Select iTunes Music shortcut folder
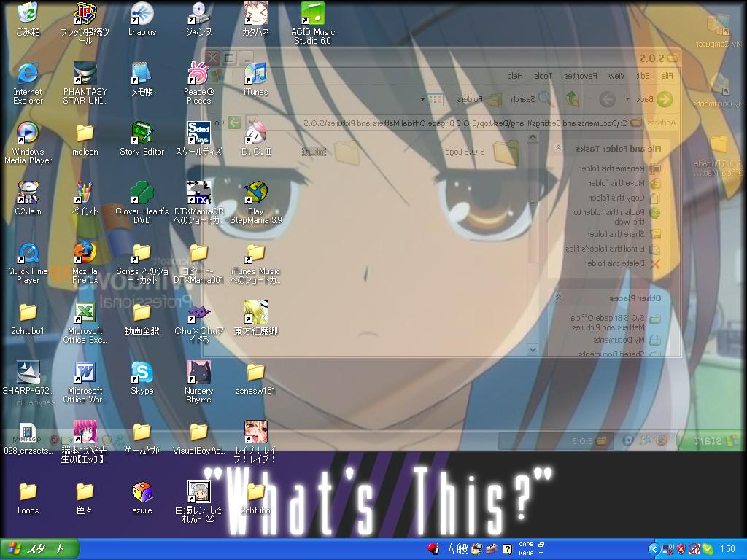Viewport: 747px width, 560px height. (x=256, y=262)
